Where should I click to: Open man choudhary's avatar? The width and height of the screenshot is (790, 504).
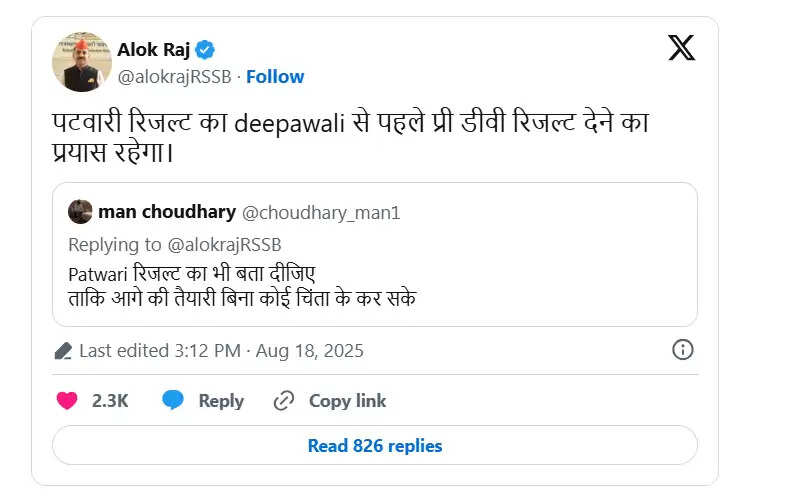pos(80,212)
